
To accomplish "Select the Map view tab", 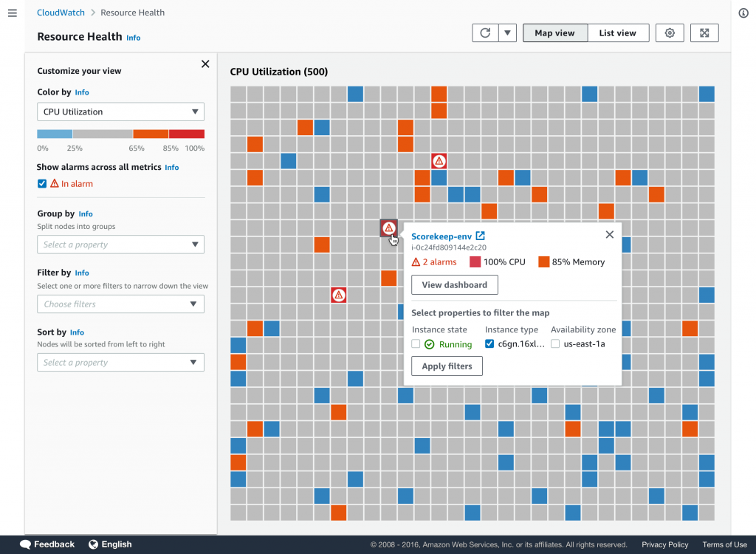I will pos(555,33).
